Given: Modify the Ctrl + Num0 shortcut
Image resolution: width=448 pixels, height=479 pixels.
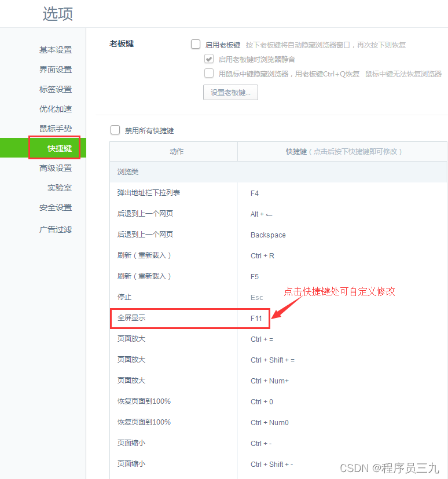Looking at the screenshot, I should [x=270, y=422].
